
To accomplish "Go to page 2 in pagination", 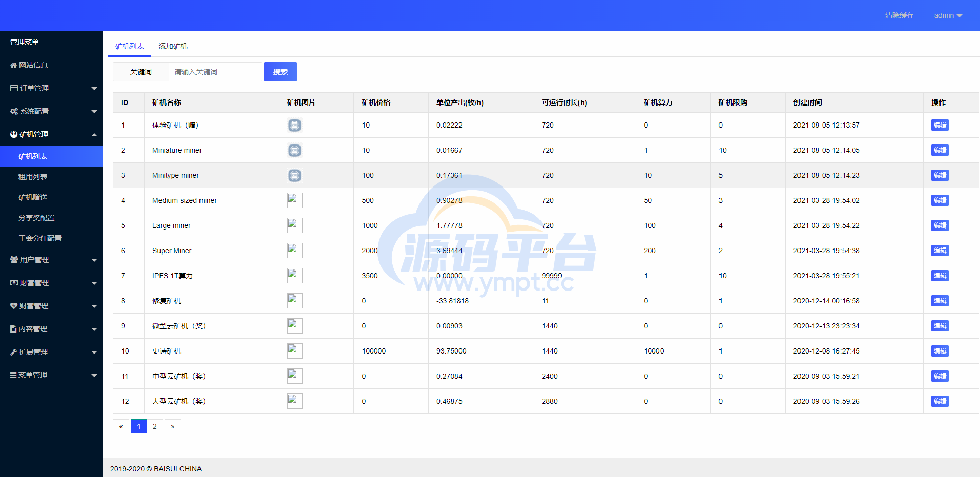I will (x=155, y=426).
